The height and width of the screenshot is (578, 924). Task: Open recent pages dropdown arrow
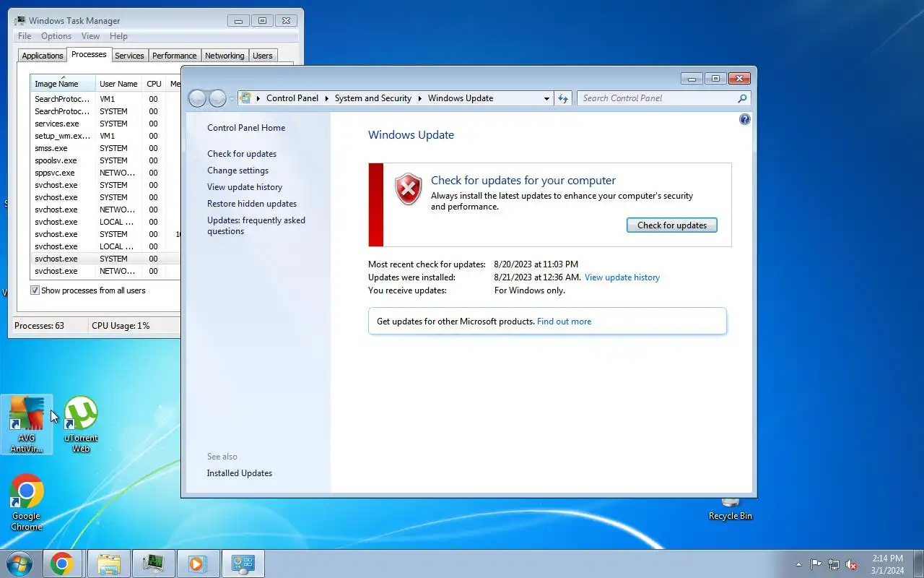click(232, 99)
